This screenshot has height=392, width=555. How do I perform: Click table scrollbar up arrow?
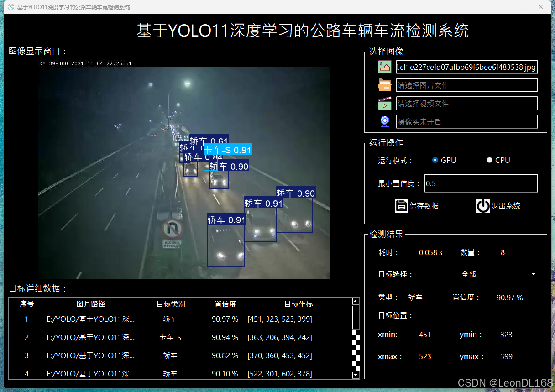click(356, 302)
